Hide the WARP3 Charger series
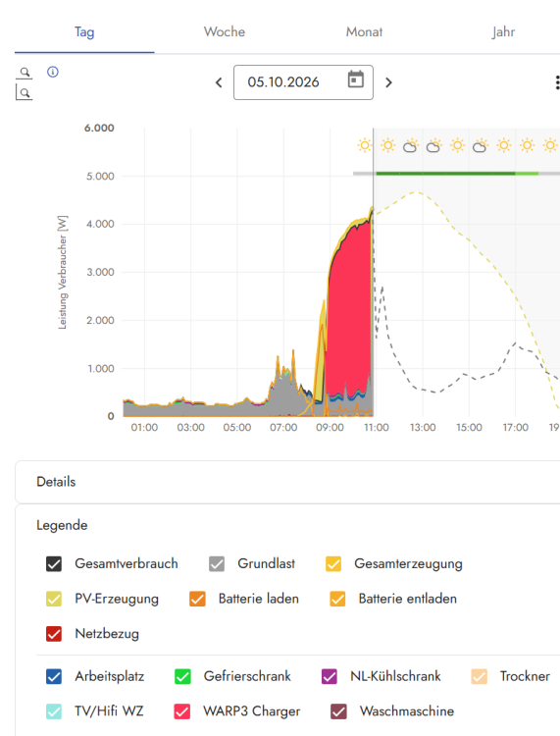The height and width of the screenshot is (736, 560). coord(182,711)
